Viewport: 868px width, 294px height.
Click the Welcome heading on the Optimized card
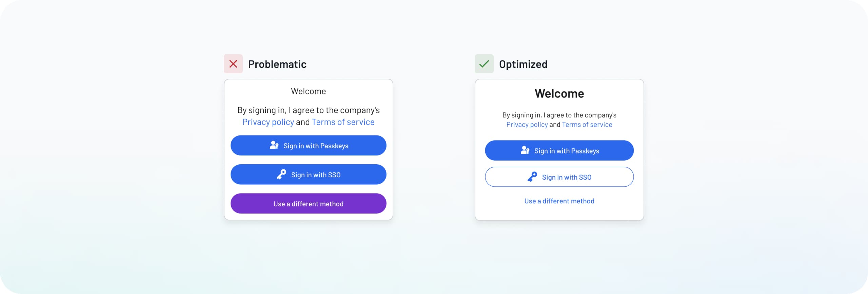[x=559, y=93]
